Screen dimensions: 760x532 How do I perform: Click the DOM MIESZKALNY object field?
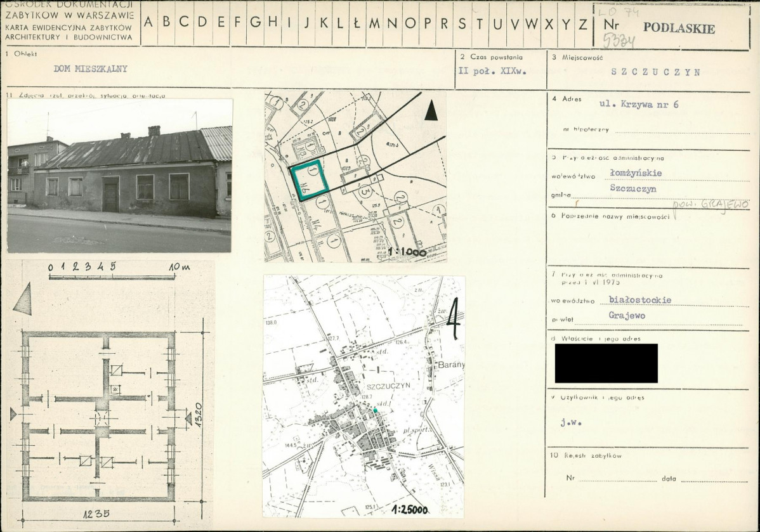click(x=84, y=70)
